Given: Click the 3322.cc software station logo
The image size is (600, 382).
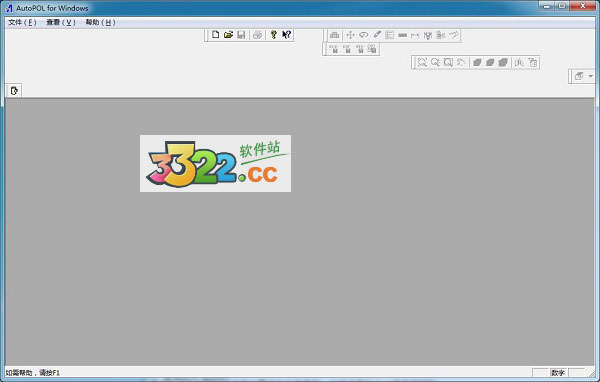Looking at the screenshot, I should click(x=215, y=163).
